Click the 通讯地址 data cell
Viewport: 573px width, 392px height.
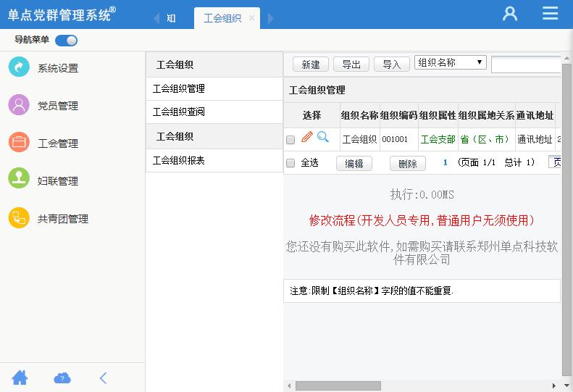coord(535,139)
